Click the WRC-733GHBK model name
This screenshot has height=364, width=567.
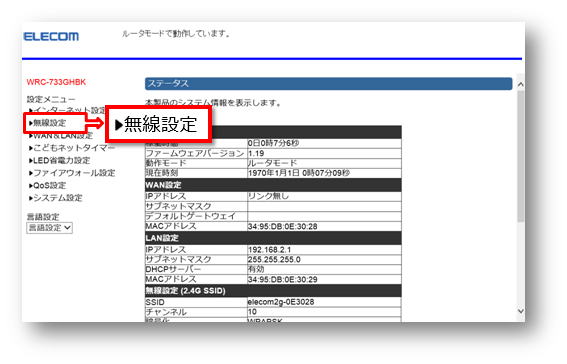[x=56, y=82]
